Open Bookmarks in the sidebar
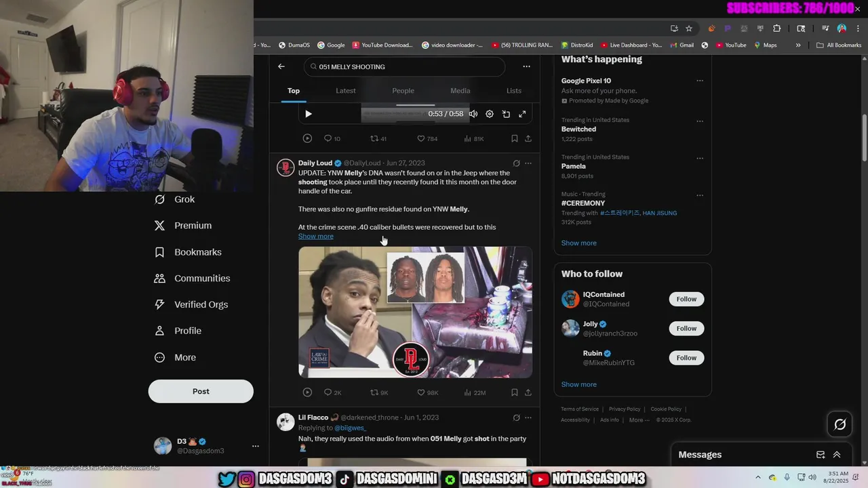The image size is (868, 488). pyautogui.click(x=188, y=252)
